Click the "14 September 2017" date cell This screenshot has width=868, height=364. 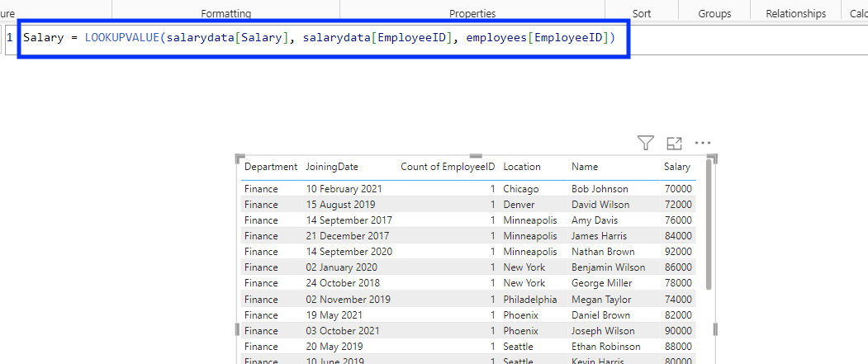point(349,220)
